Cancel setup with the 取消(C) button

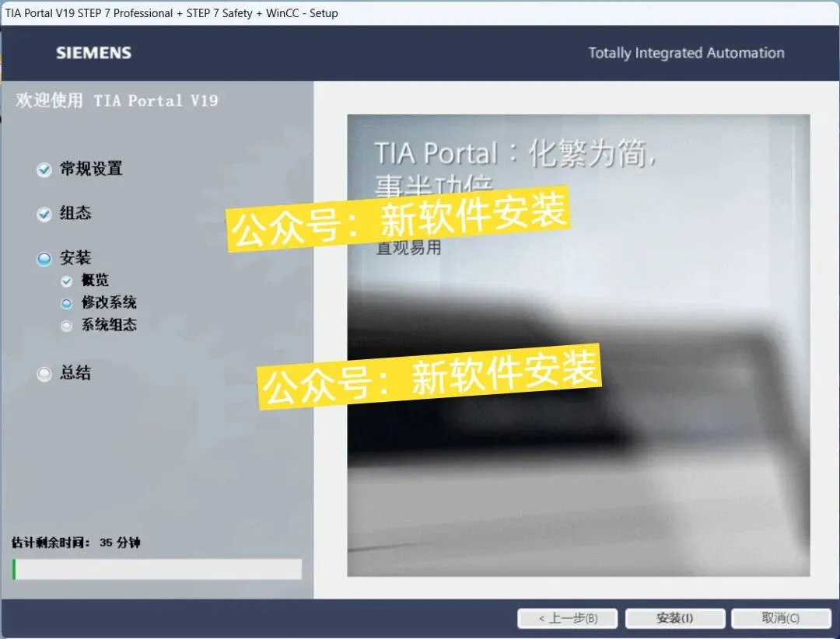click(781, 618)
